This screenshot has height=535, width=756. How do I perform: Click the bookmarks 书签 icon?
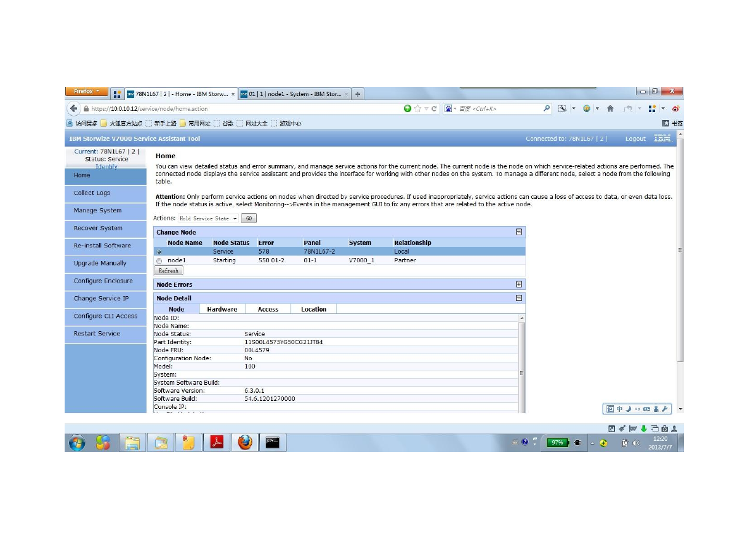point(672,124)
